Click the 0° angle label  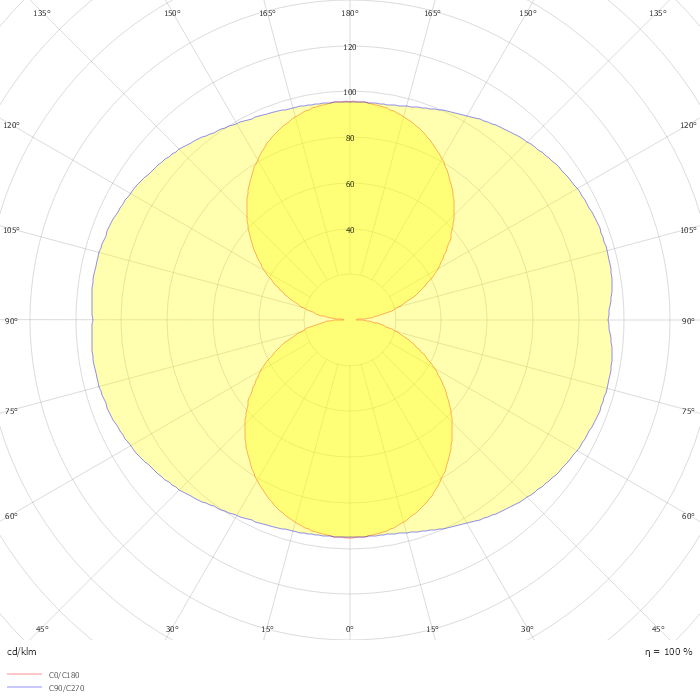[x=350, y=629]
